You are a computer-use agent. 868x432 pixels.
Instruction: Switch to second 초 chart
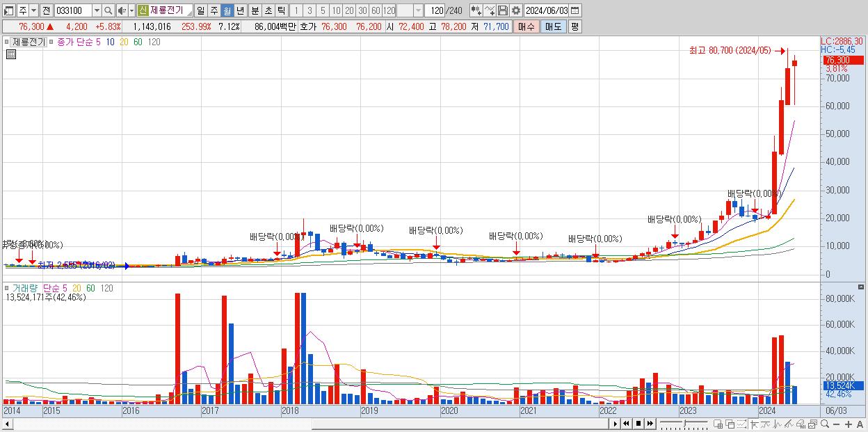click(268, 10)
